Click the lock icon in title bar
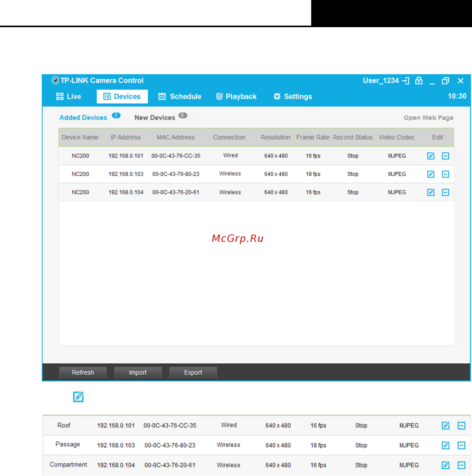472x476 pixels. (419, 80)
